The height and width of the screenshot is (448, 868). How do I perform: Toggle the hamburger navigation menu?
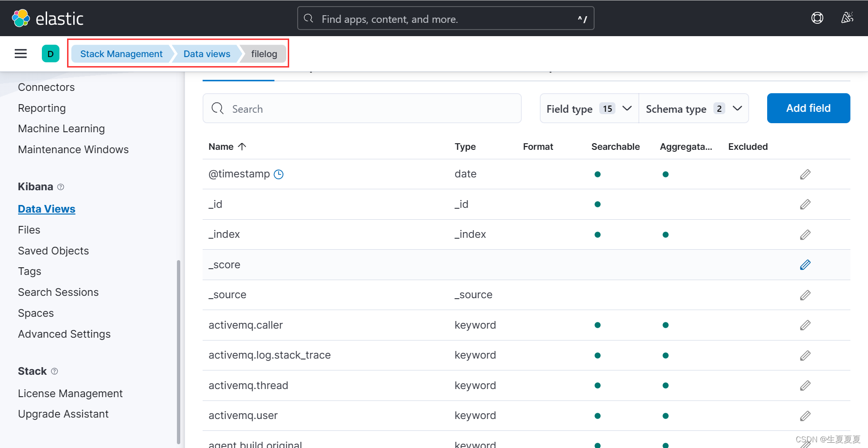(20, 54)
